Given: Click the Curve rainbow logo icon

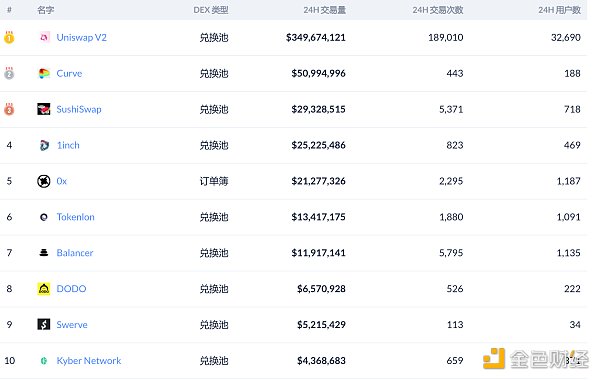Looking at the screenshot, I should [44, 73].
